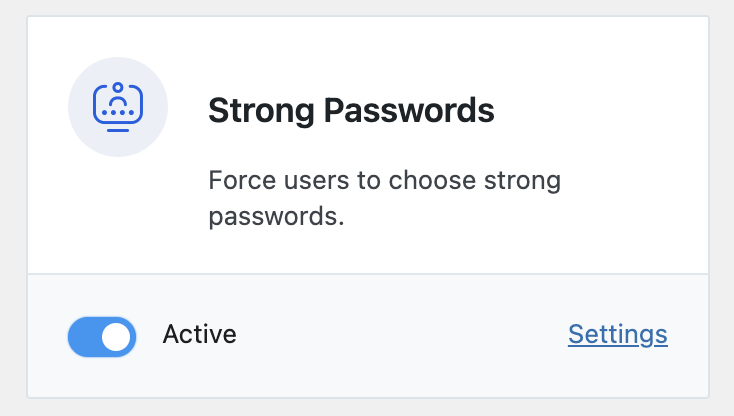The height and width of the screenshot is (416, 734).
Task: Click the word 'passwords.' in the description
Action: pyautogui.click(x=276, y=217)
